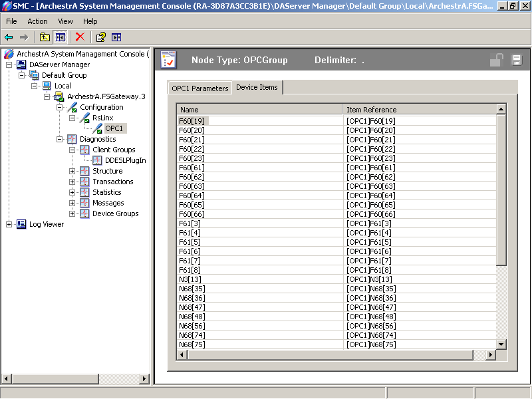
Task: Open the Help question mark toolbar icon
Action: click(x=100, y=37)
